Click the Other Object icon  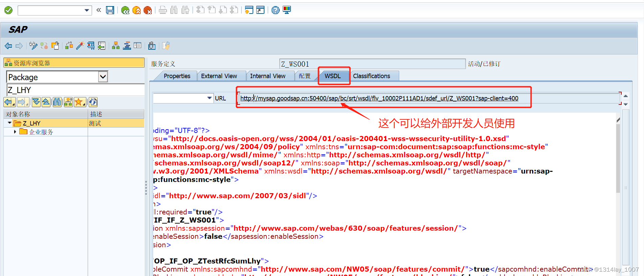[55, 46]
